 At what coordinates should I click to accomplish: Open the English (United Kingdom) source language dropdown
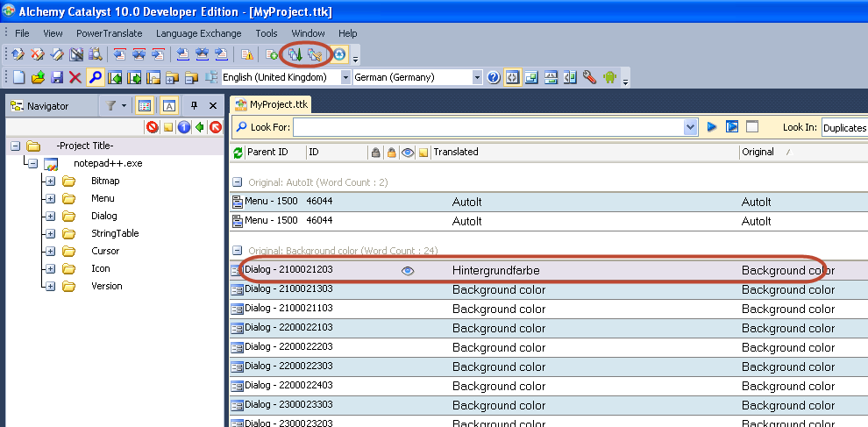(x=345, y=77)
